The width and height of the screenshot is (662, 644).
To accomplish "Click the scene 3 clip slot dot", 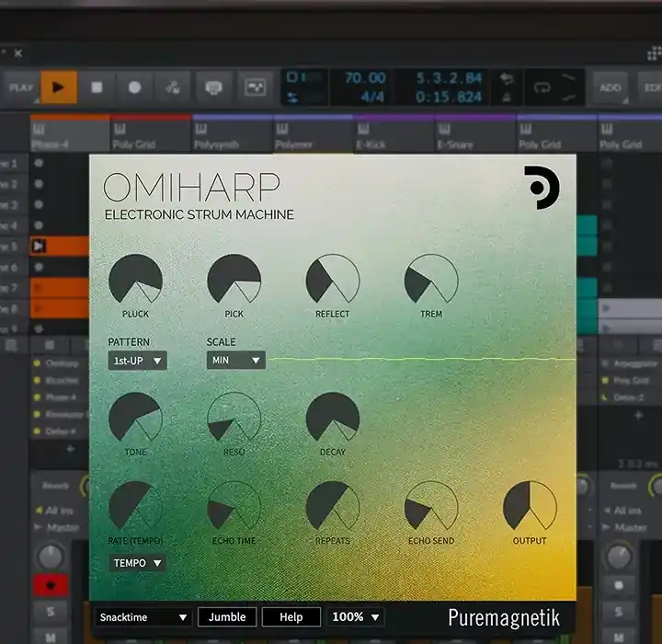I will coord(39,204).
